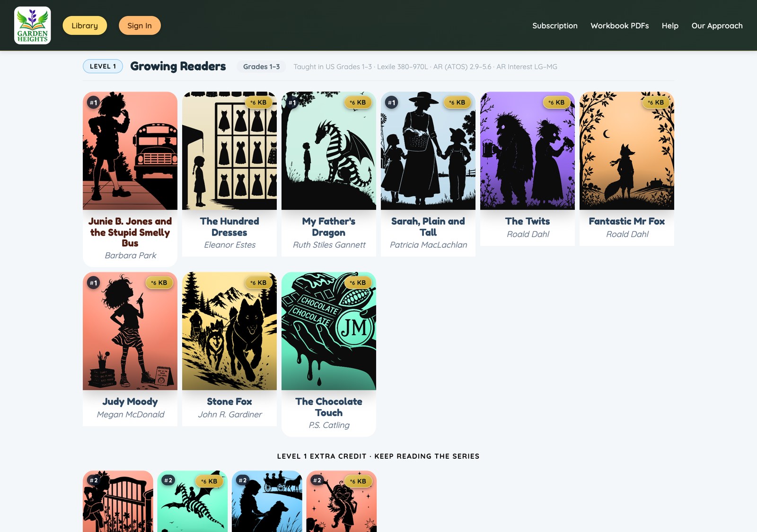Click the Junie B. Jones and the Stupid Smelly Bus title

130,232
